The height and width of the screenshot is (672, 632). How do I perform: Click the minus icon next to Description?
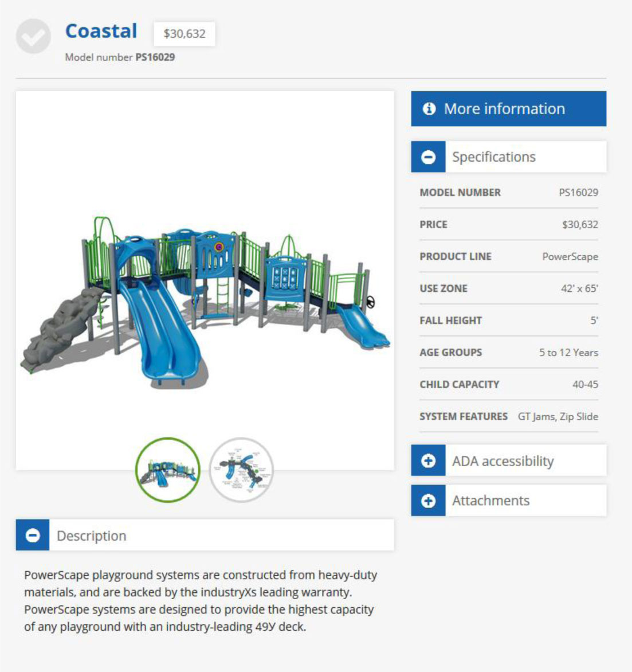coord(33,536)
